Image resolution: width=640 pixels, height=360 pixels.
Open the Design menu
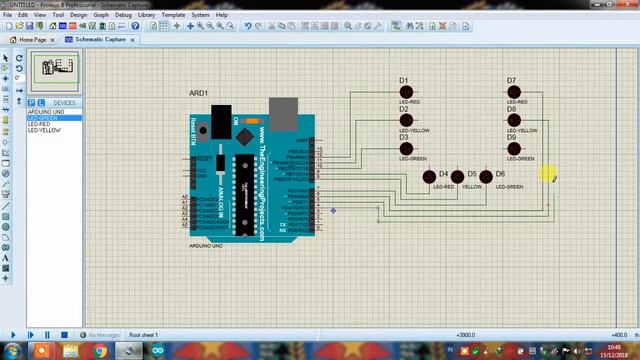78,15
